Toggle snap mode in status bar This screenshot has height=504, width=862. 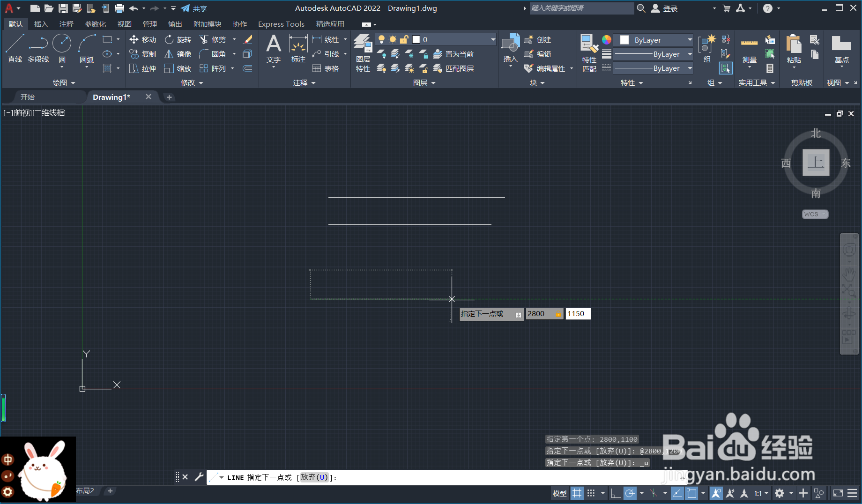point(591,493)
